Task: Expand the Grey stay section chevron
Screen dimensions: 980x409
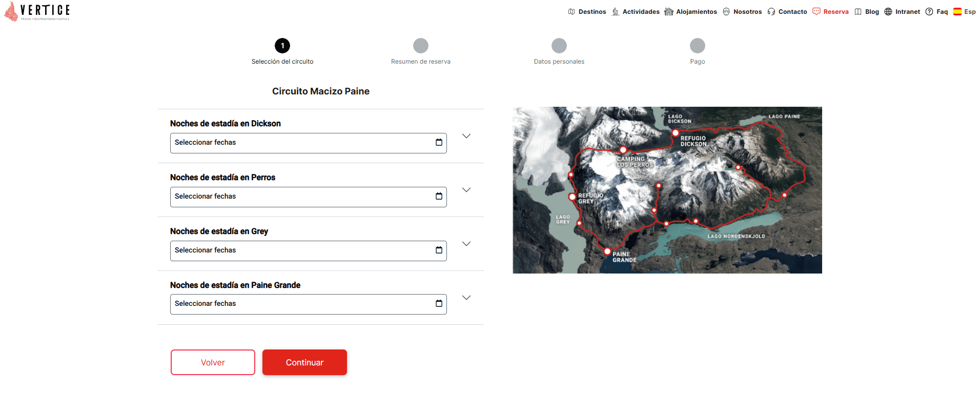Action: coord(466,244)
